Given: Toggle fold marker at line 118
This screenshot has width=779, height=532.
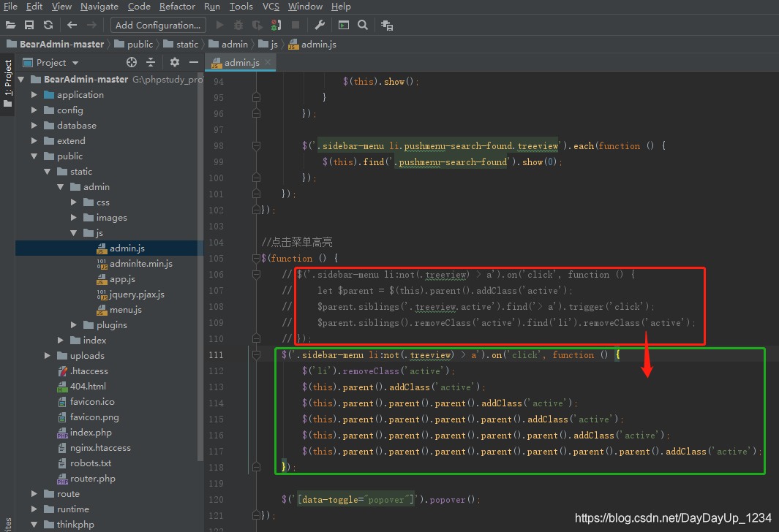Looking at the screenshot, I should point(256,467).
